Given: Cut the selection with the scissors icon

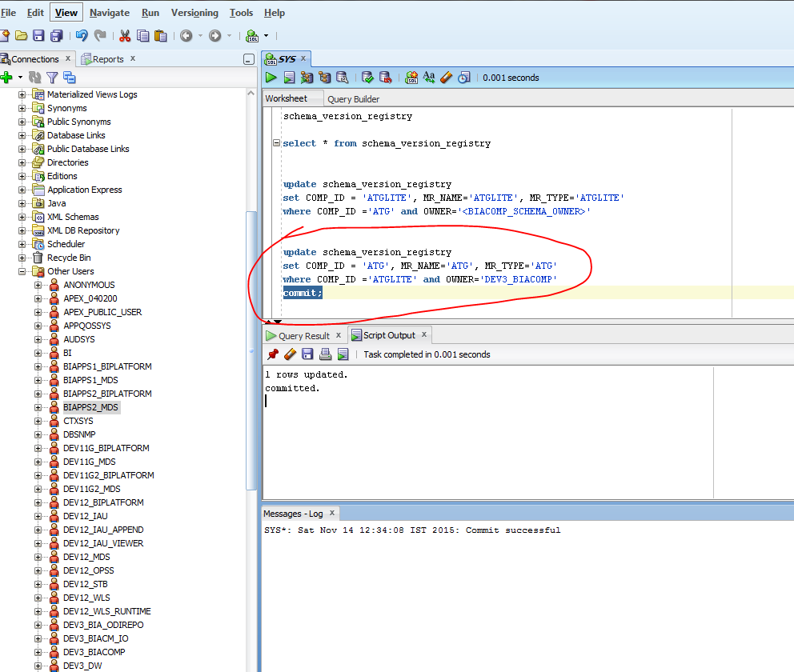Looking at the screenshot, I should (x=125, y=35).
